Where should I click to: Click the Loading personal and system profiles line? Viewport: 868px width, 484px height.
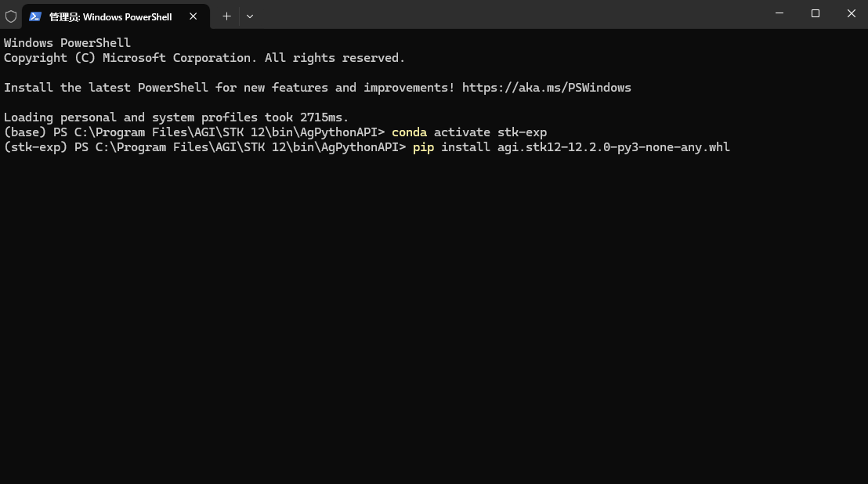click(x=175, y=117)
